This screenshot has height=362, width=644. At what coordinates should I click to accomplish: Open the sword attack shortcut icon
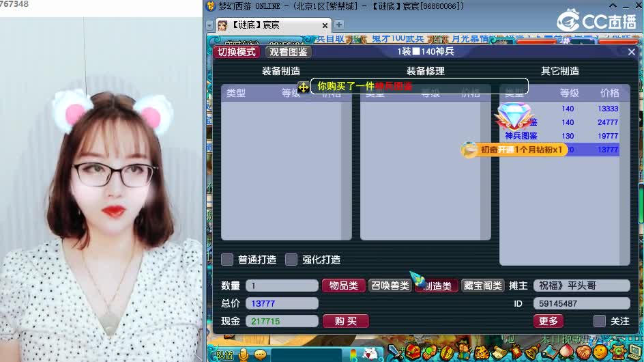[395, 352]
